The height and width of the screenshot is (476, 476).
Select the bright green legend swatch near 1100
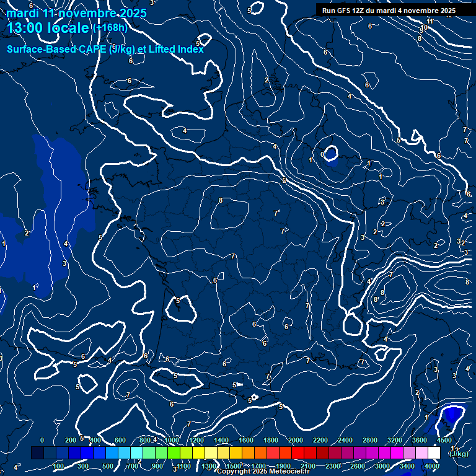[174, 452]
